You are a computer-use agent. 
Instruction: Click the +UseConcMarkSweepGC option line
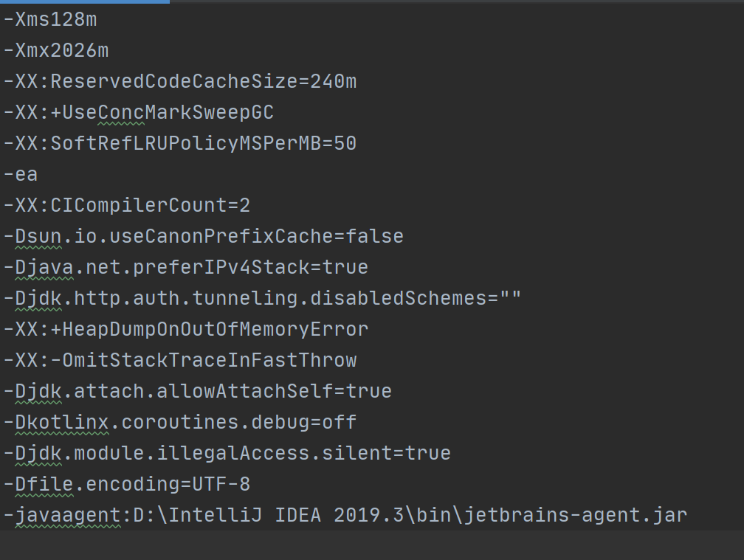pyautogui.click(x=139, y=113)
